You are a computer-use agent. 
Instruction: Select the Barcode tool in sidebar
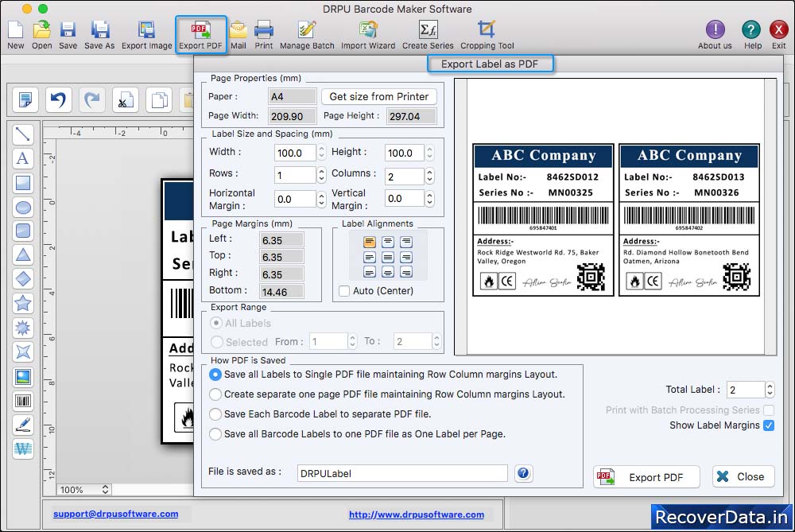23,401
